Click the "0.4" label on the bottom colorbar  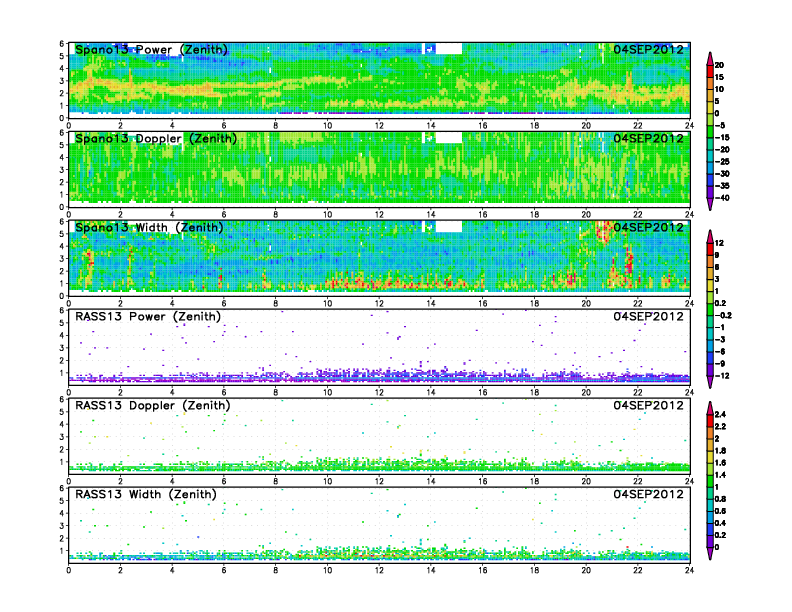pyautogui.click(x=720, y=523)
